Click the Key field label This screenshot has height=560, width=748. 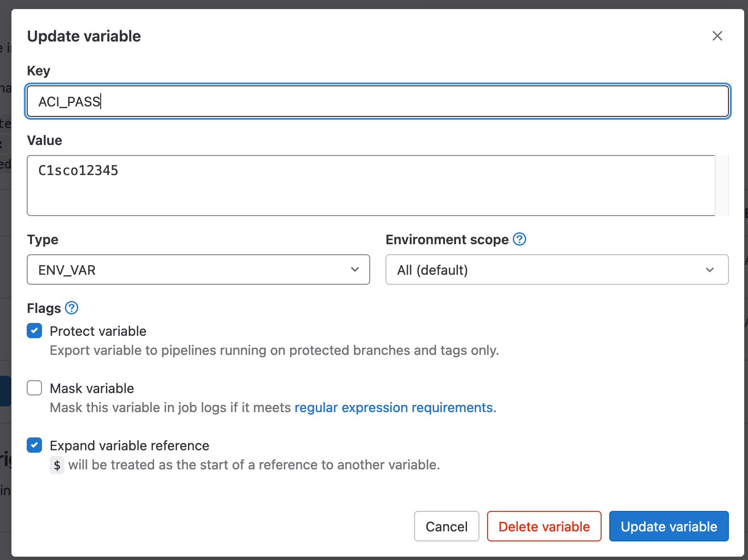pos(39,71)
